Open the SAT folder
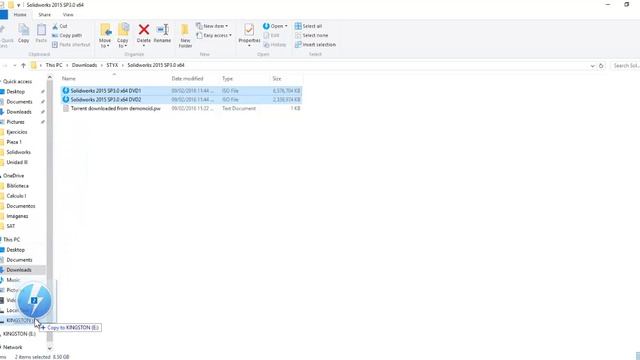640x360 pixels. [x=11, y=226]
